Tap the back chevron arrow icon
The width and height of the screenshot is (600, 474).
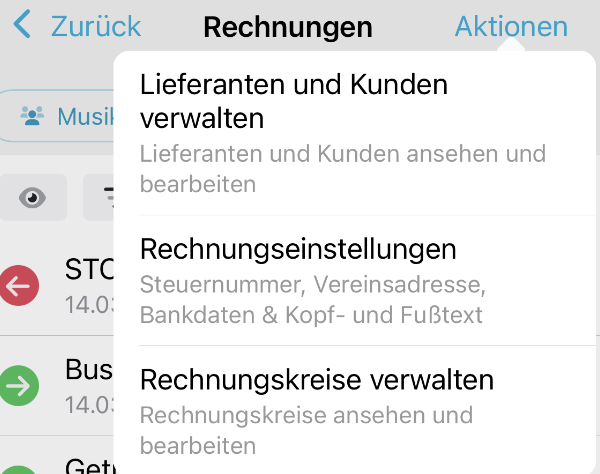tap(22, 24)
